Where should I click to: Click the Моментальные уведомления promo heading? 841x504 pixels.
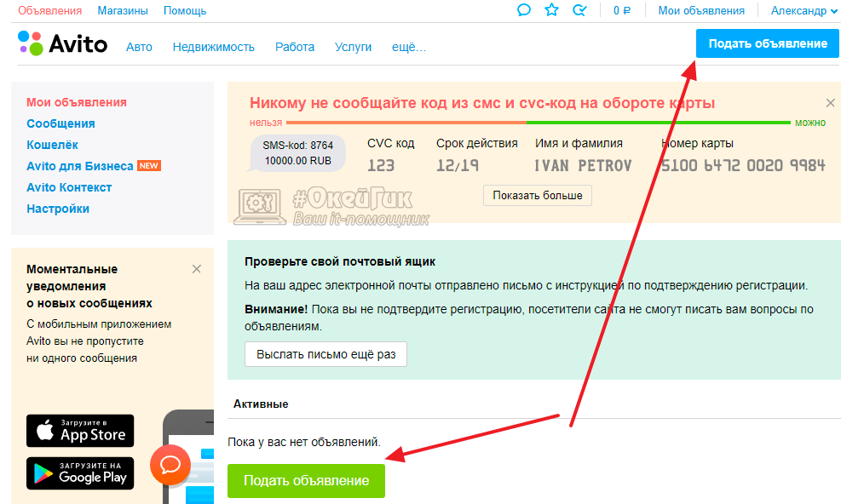pos(89,286)
